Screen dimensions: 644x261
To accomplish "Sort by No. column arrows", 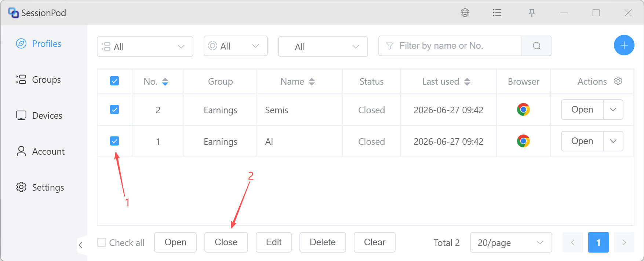I will (x=165, y=82).
